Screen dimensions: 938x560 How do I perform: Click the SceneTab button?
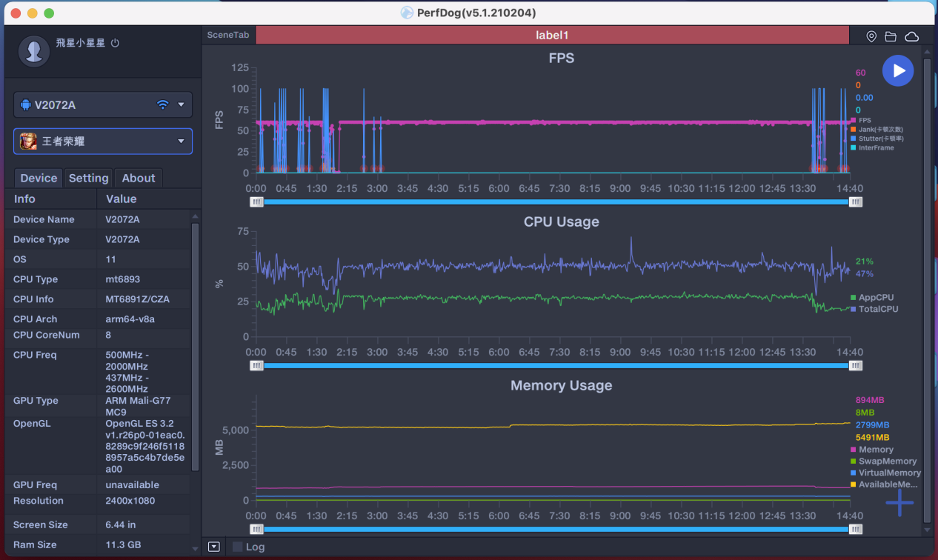(228, 35)
